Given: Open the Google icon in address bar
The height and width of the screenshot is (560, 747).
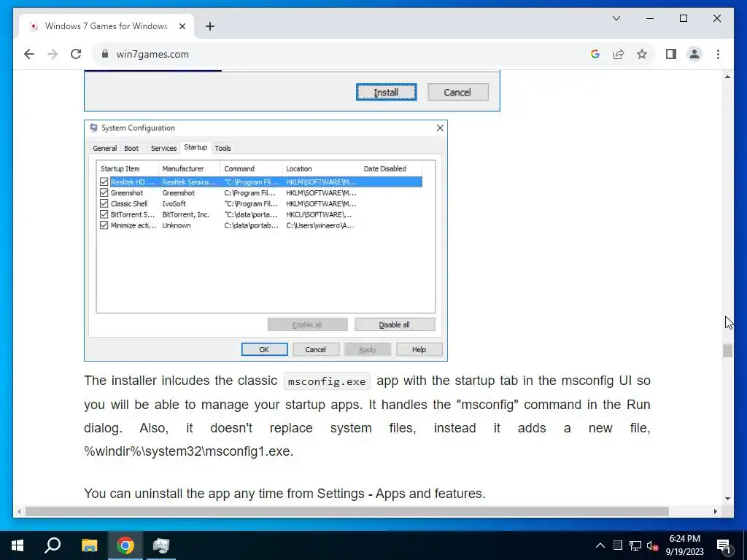Looking at the screenshot, I should pos(595,54).
